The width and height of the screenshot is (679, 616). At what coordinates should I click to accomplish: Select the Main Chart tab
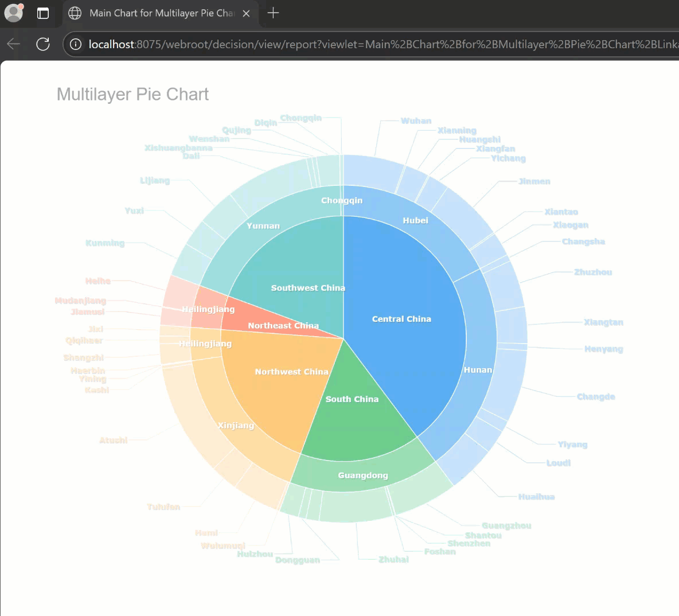(161, 13)
